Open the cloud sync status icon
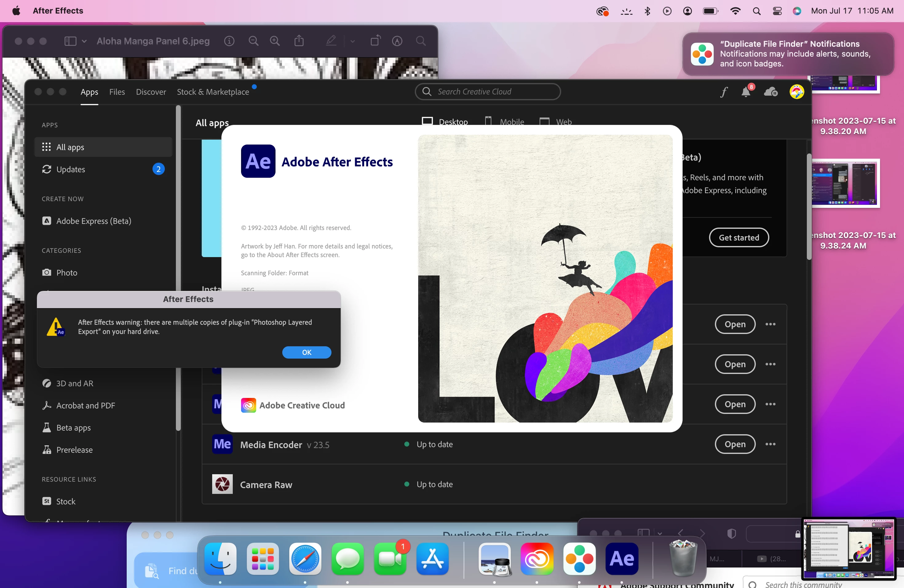Screen dimensions: 904x588 click(770, 92)
